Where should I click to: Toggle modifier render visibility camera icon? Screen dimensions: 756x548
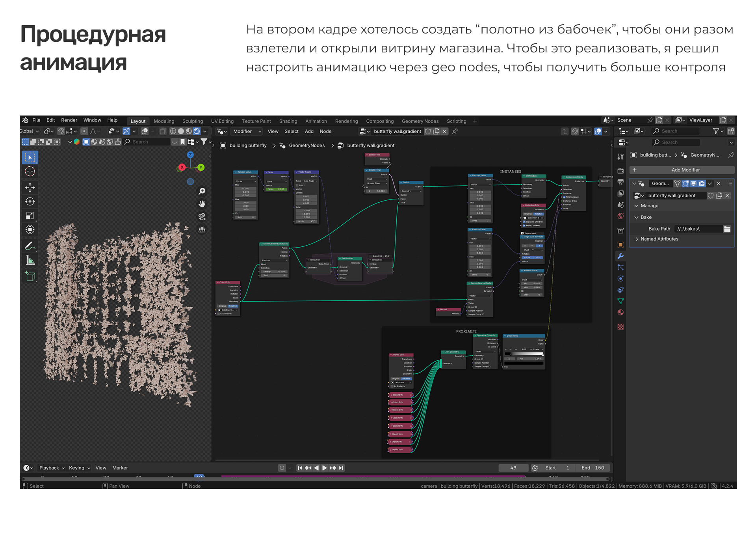point(702,183)
